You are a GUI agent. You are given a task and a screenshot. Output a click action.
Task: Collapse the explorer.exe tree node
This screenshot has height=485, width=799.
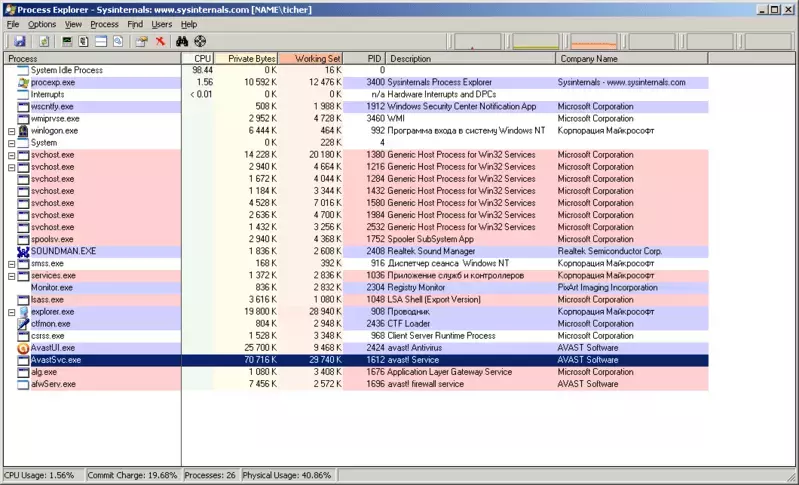coord(11,312)
